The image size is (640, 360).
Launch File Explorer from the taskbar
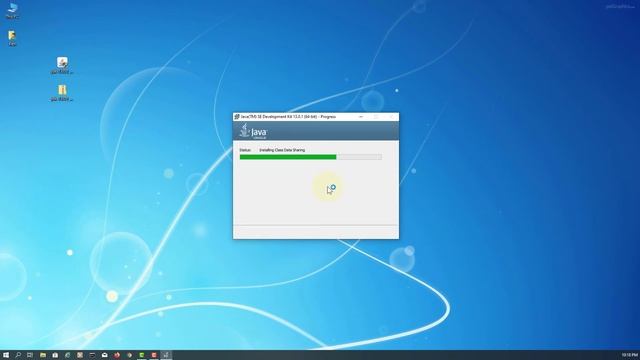pos(42,355)
